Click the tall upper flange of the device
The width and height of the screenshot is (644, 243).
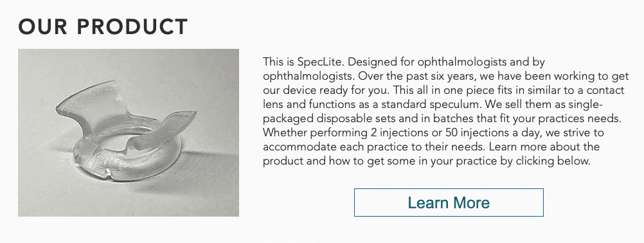91,103
